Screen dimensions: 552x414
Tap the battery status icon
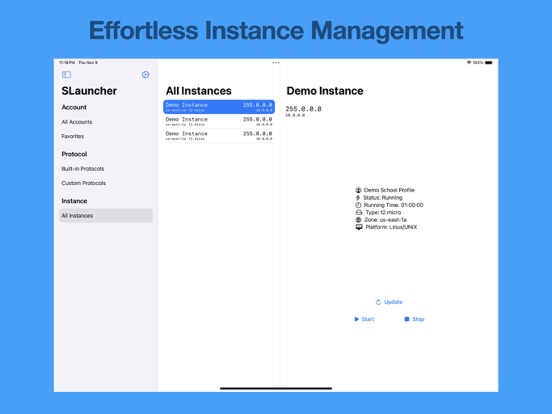(489, 63)
